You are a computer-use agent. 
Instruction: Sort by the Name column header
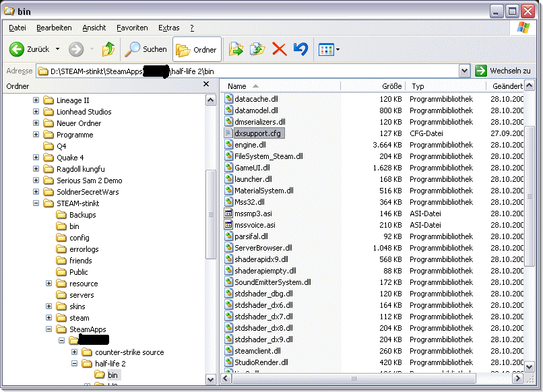tap(281, 86)
